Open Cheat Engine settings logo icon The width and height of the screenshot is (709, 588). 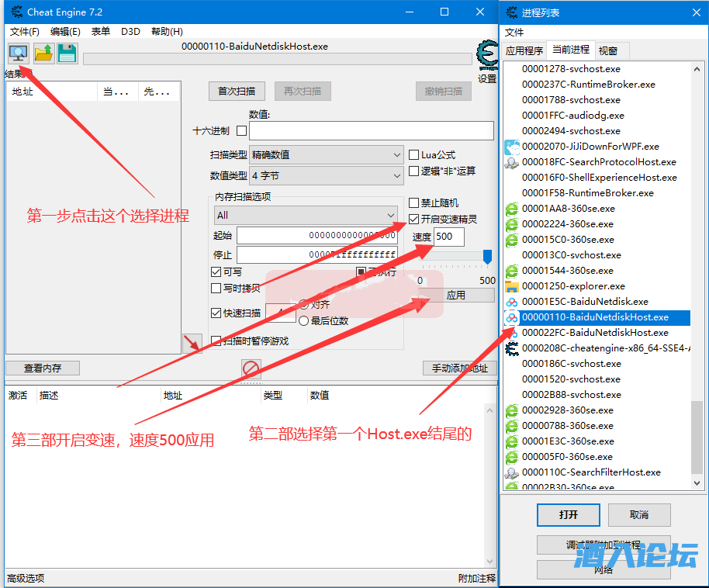click(x=487, y=55)
